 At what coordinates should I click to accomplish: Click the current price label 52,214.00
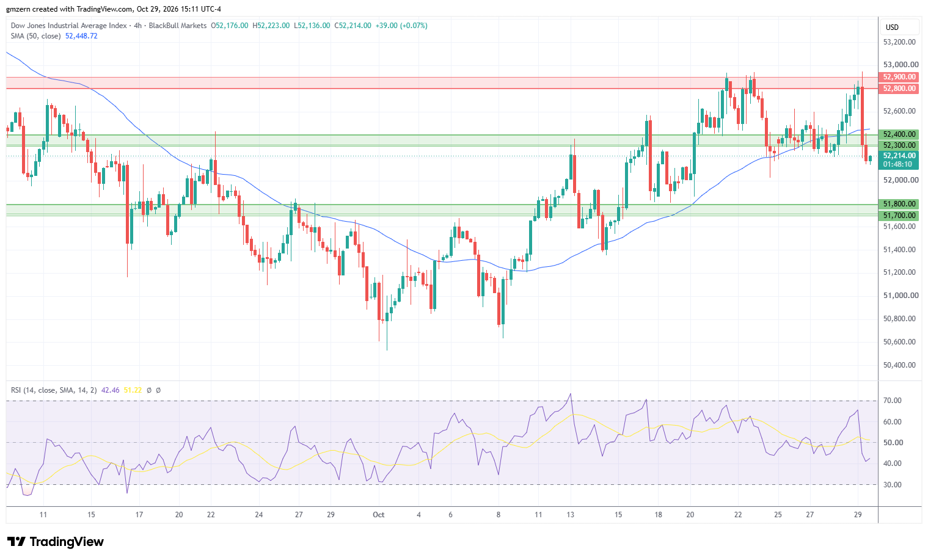click(x=899, y=156)
